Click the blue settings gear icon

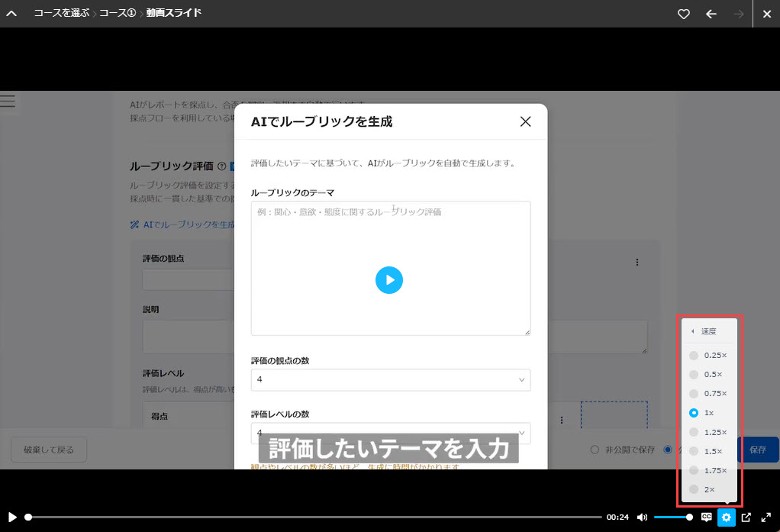[x=726, y=517]
